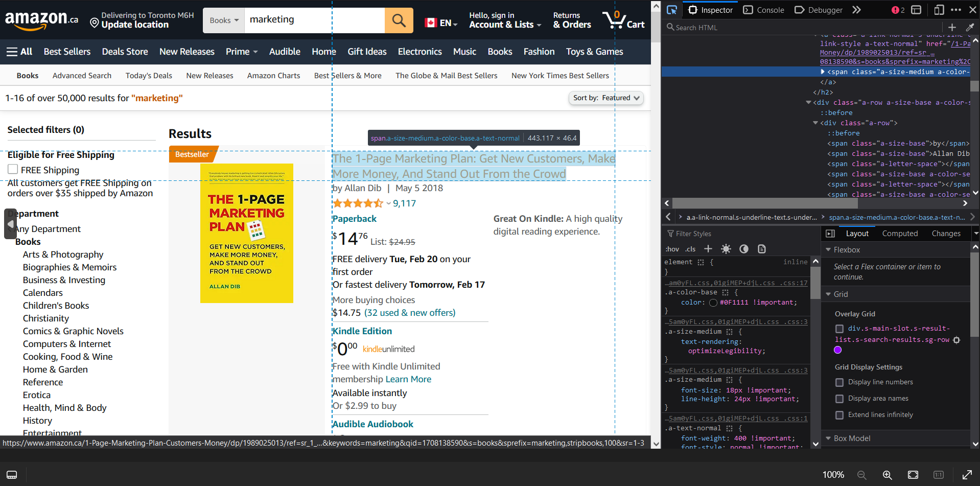Show more DevTools tools chevron

click(x=857, y=10)
